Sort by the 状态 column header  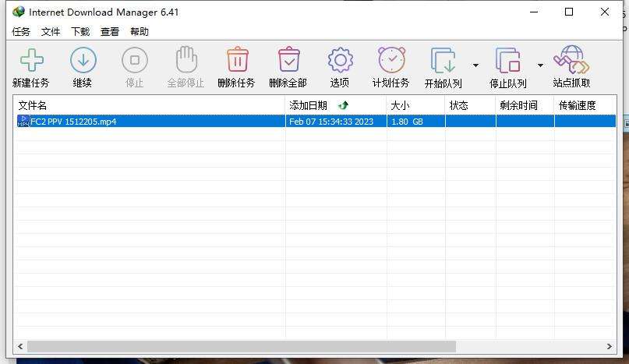pyautogui.click(x=471, y=105)
